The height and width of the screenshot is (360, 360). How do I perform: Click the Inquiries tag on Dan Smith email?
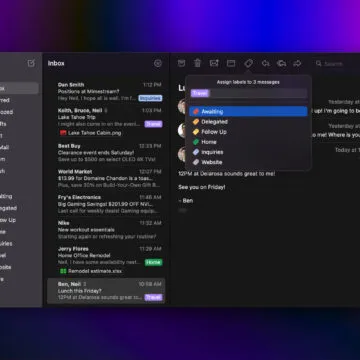pos(150,98)
